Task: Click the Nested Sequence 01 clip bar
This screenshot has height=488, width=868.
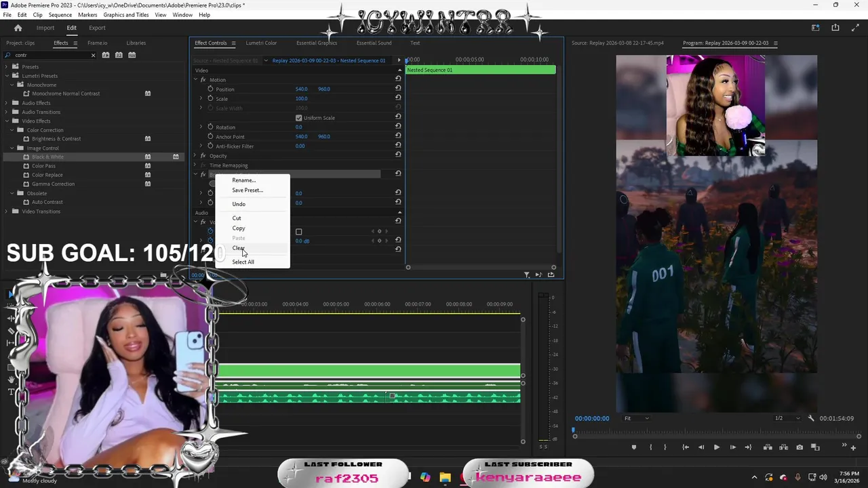Action: (480, 70)
